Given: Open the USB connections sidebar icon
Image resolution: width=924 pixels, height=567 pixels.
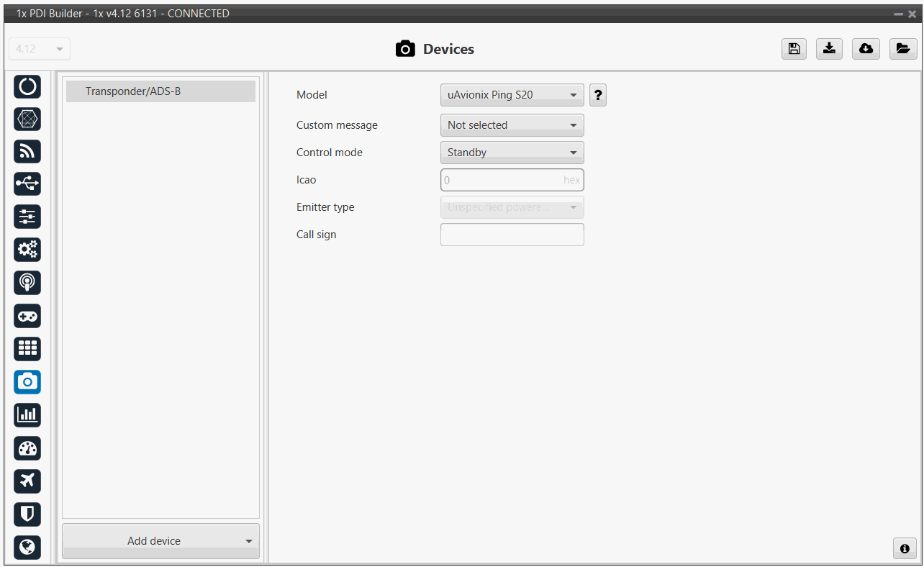Looking at the screenshot, I should pyautogui.click(x=27, y=184).
